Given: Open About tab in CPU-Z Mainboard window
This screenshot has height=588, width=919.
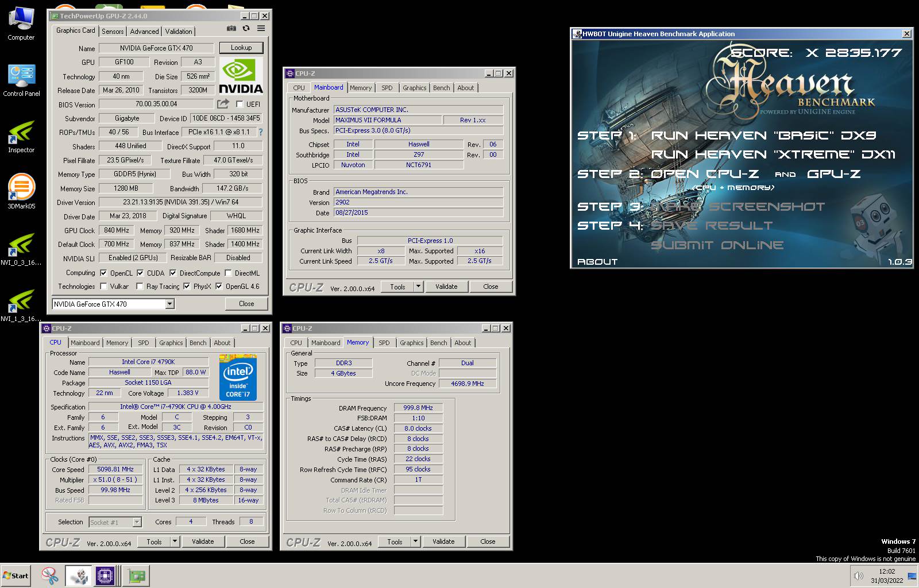Looking at the screenshot, I should click(466, 88).
